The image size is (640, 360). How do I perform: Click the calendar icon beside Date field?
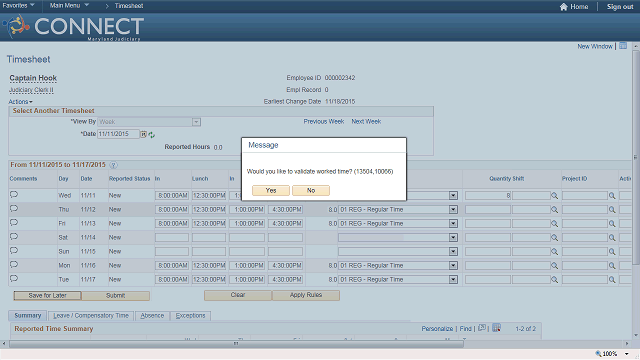click(144, 134)
